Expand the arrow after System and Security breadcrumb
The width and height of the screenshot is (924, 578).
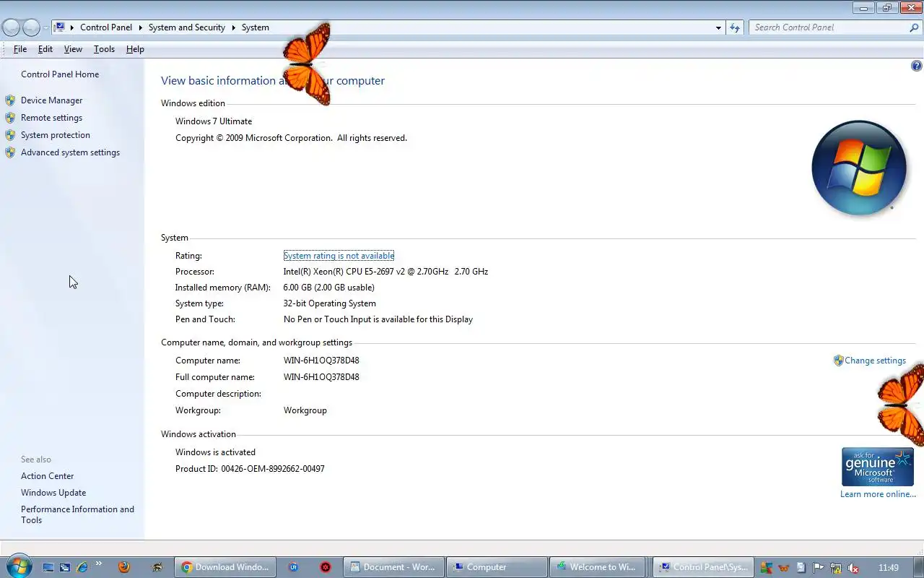pyautogui.click(x=233, y=27)
